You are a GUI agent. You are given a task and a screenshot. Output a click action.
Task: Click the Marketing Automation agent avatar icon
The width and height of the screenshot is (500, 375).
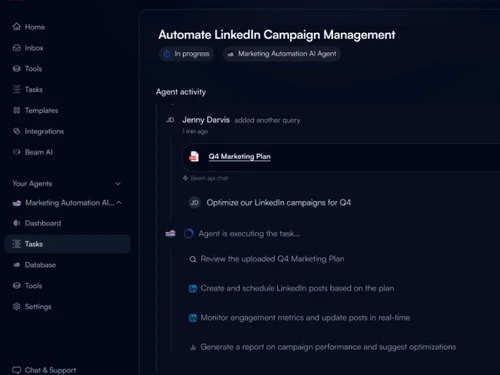click(x=17, y=203)
